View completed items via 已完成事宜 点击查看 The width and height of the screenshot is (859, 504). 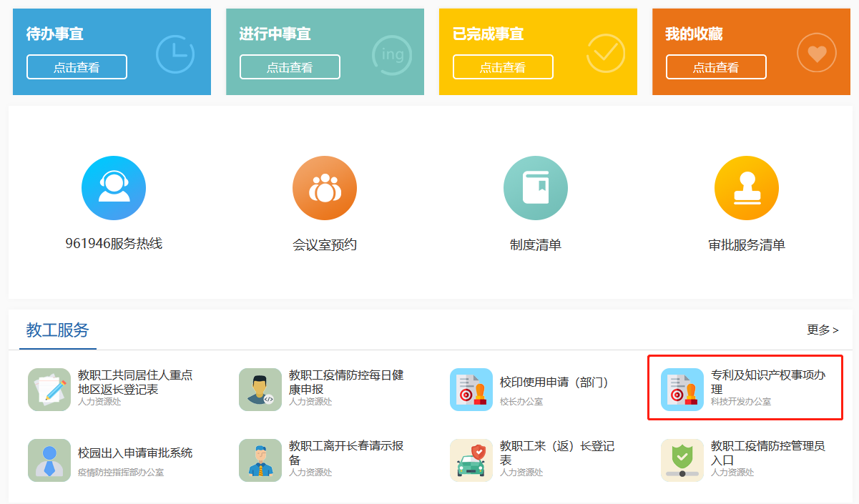[503, 67]
